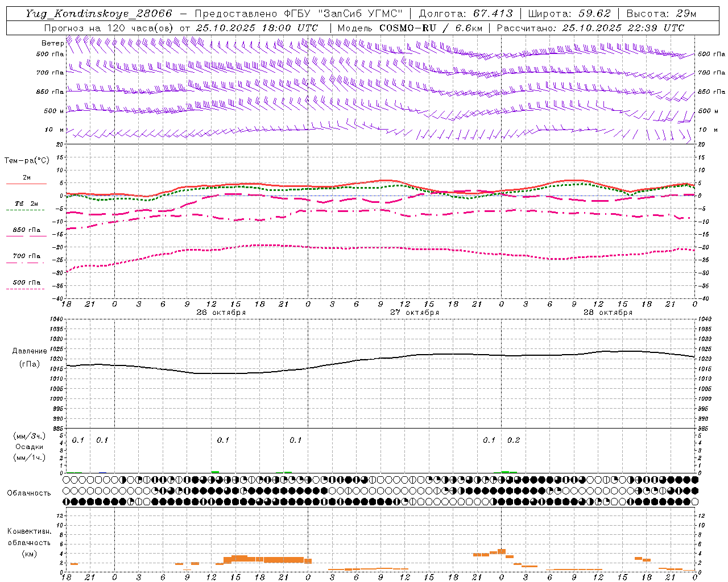Click the 26 октября date label
728x582 pixels.
[221, 313]
